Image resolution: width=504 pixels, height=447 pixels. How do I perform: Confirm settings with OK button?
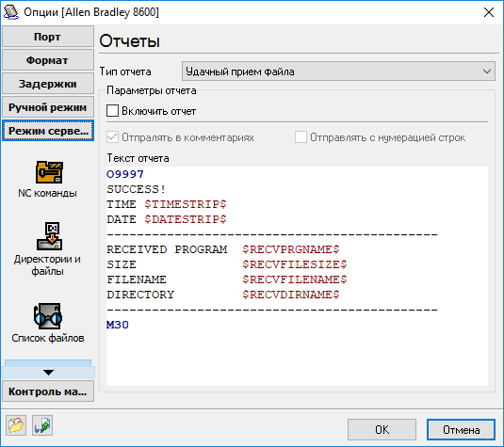pyautogui.click(x=382, y=429)
